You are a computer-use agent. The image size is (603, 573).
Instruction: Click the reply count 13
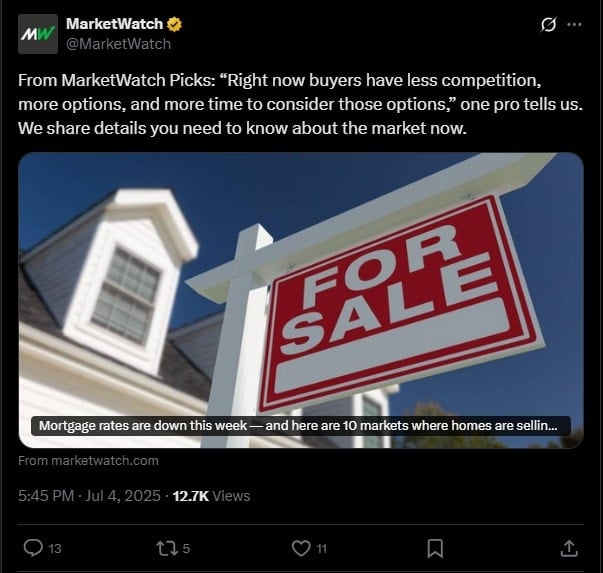click(55, 548)
